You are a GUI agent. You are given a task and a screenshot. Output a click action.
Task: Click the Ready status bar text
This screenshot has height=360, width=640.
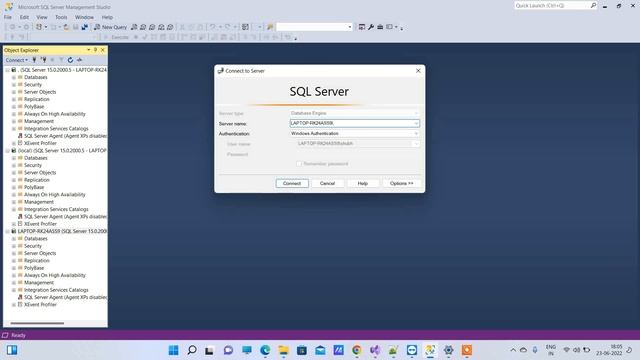coord(18,335)
